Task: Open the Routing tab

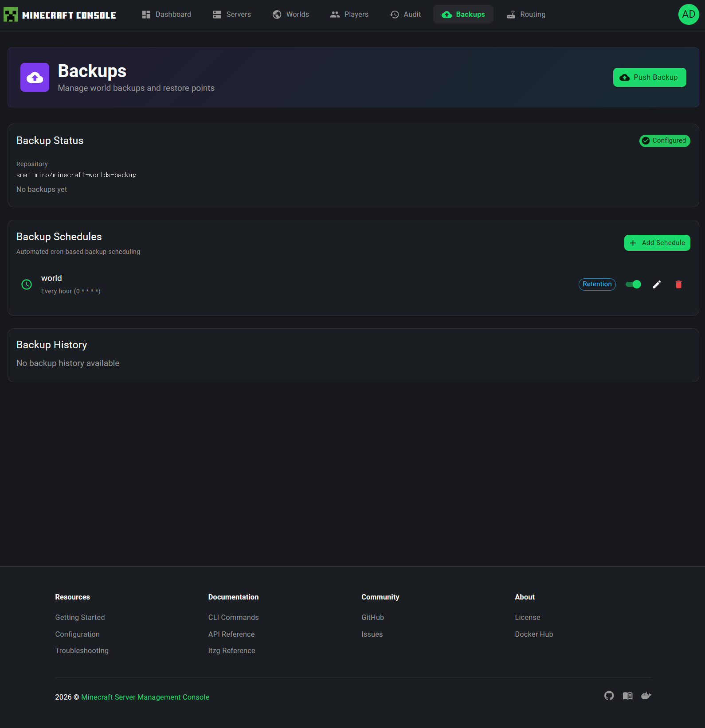Action: pyautogui.click(x=526, y=15)
